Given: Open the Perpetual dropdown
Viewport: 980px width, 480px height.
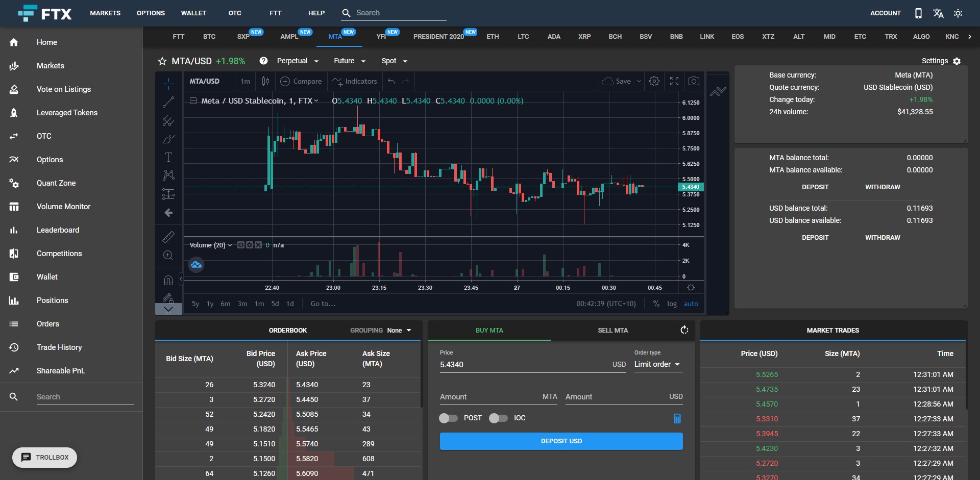Looking at the screenshot, I should (298, 61).
